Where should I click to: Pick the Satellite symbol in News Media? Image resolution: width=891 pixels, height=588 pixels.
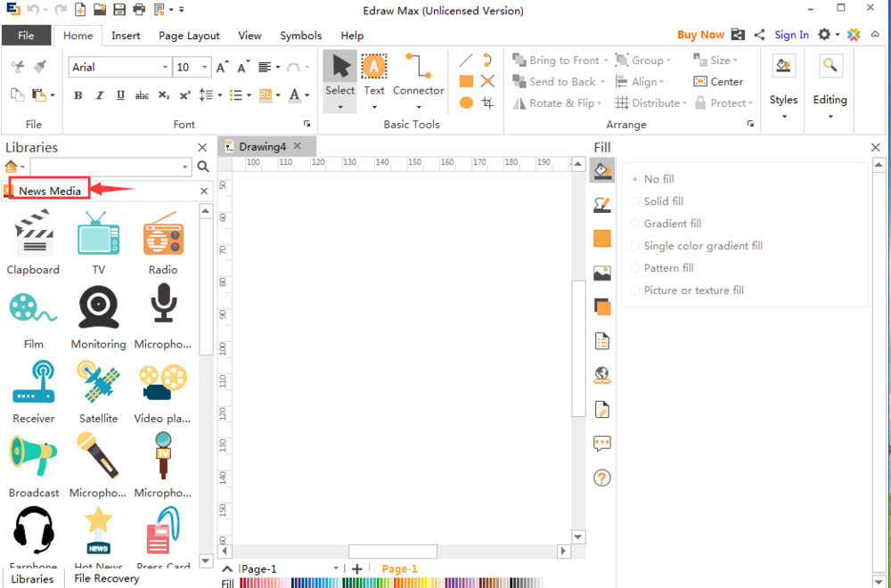point(98,383)
